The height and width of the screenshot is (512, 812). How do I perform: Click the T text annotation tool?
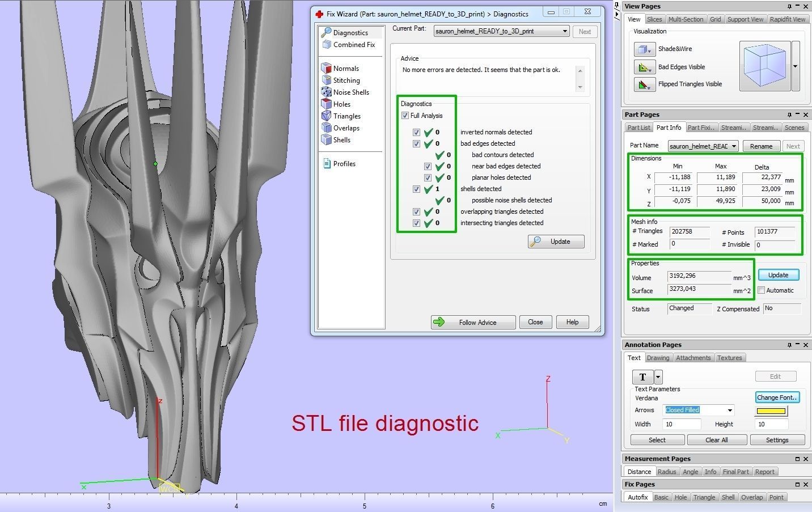pos(642,377)
